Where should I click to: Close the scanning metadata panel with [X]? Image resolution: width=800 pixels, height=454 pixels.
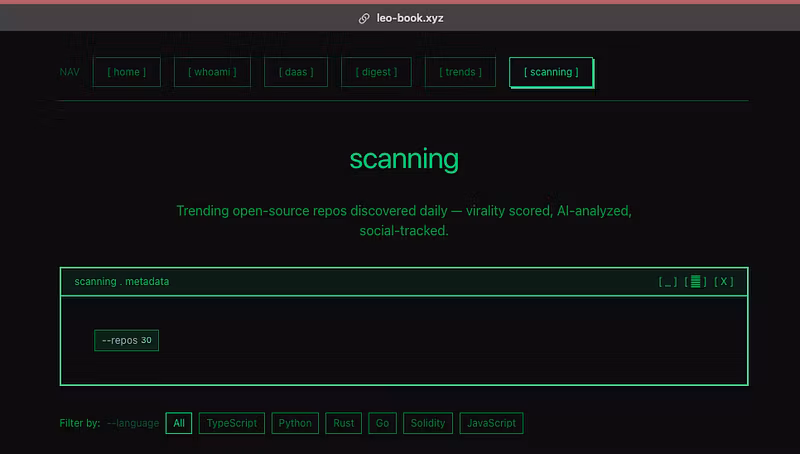[723, 282]
